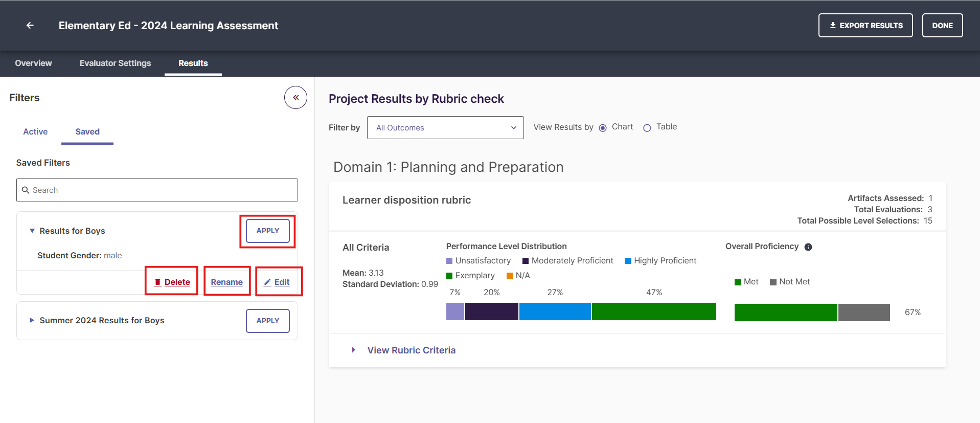Apply the Summer 2024 Results for Boys filter
This screenshot has width=980, height=423.
point(267,321)
